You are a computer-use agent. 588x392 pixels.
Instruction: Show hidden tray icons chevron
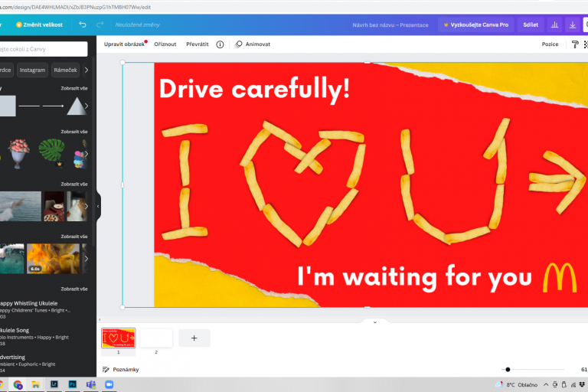pyautogui.click(x=546, y=384)
